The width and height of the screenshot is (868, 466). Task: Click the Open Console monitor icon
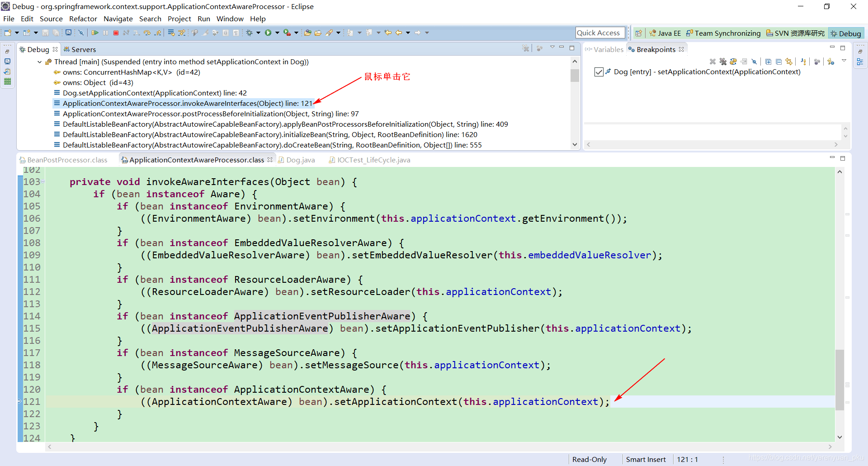click(68, 33)
